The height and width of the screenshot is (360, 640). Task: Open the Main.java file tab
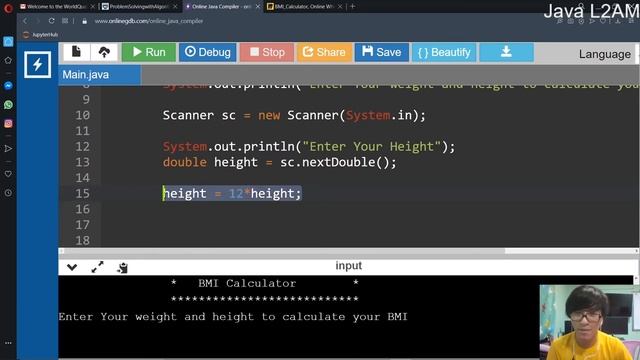coord(100,75)
